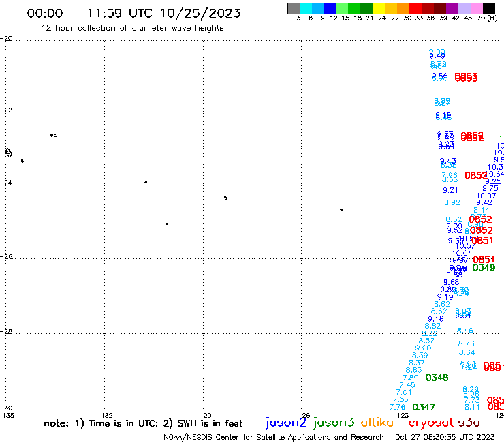The image size is (504, 443).
Task: Select the pure blue legend swatch above 12
Action: click(x=330, y=8)
